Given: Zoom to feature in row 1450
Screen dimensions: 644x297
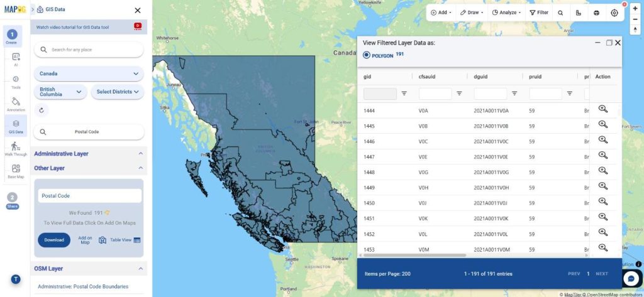Looking at the screenshot, I should click(602, 202).
